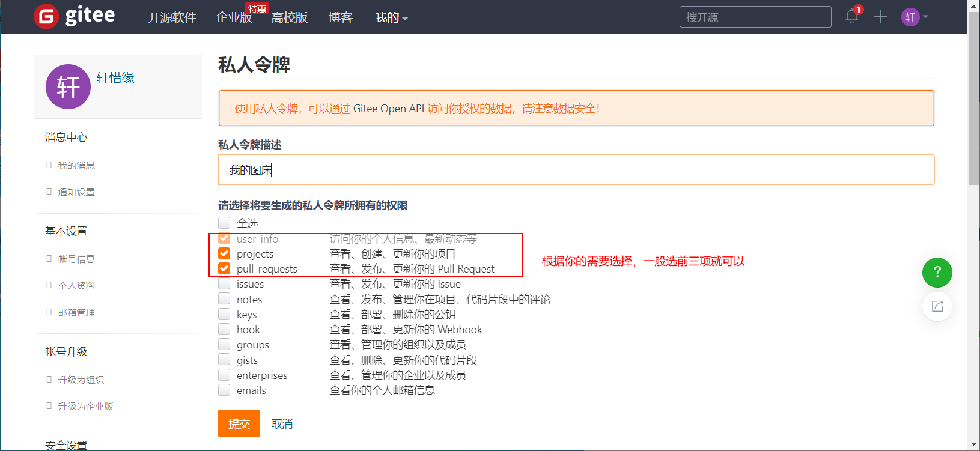Enable the enterprises permission checkbox
Image resolution: width=980 pixels, height=451 pixels.
click(x=224, y=375)
